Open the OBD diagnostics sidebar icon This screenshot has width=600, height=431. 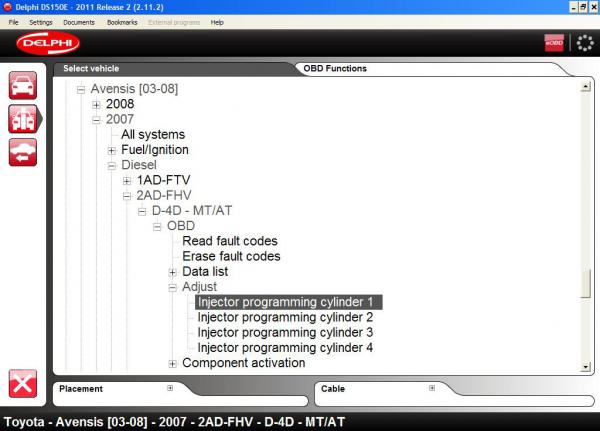pyautogui.click(x=22, y=118)
